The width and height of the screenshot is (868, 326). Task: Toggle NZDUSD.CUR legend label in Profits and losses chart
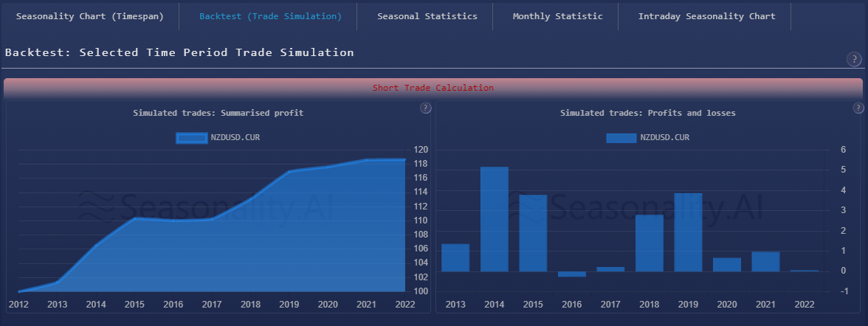(664, 137)
